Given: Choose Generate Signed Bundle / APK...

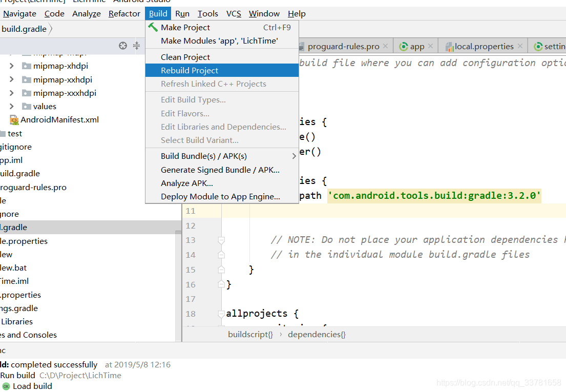Looking at the screenshot, I should pos(222,170).
